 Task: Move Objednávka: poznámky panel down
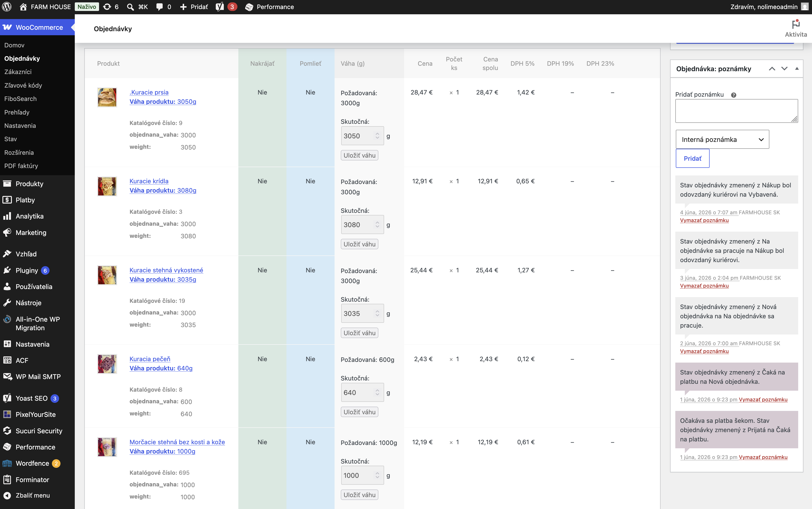coord(784,69)
